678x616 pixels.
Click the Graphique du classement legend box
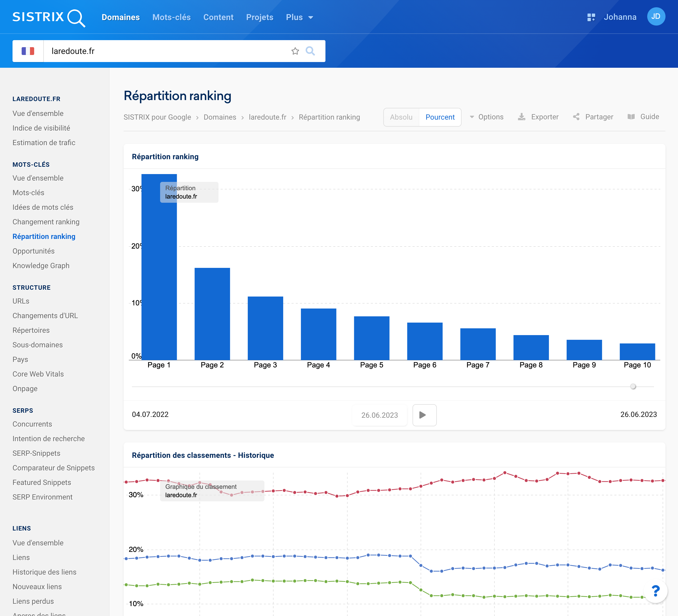coord(212,491)
